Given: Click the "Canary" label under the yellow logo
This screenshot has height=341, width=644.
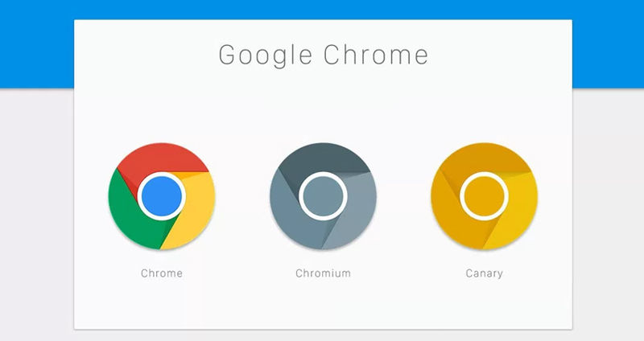Looking at the screenshot, I should coord(485,273).
